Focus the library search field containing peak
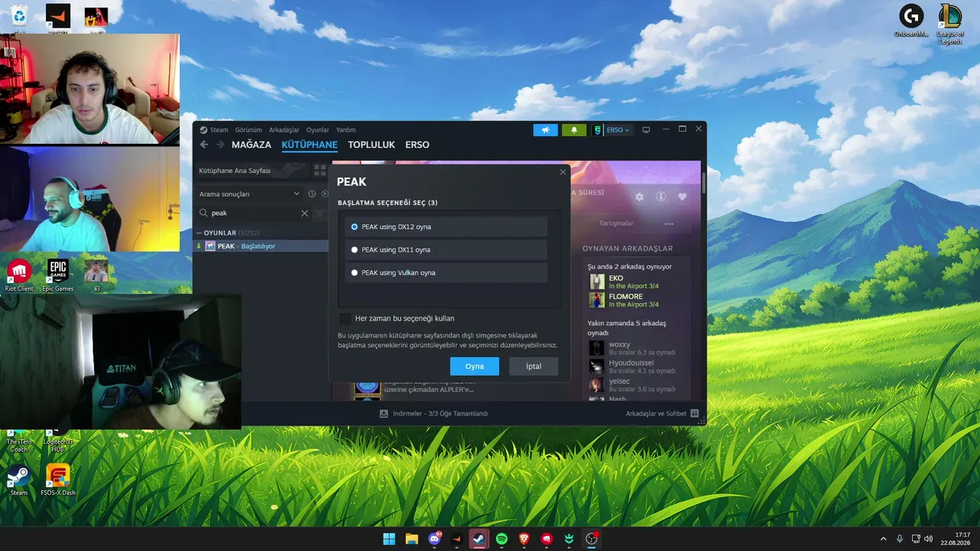980x551 pixels. pyautogui.click(x=254, y=214)
